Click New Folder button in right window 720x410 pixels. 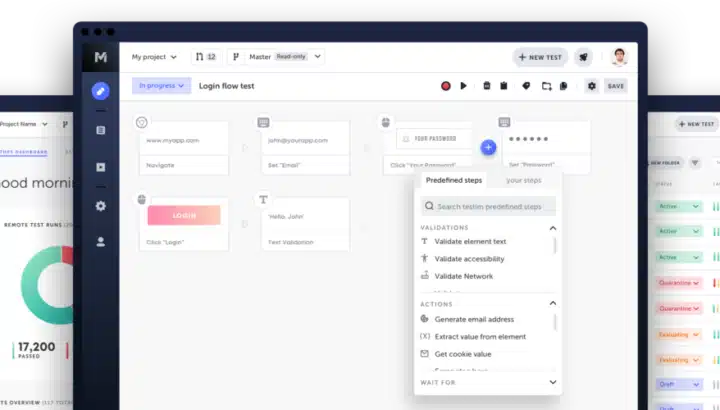[x=664, y=163]
